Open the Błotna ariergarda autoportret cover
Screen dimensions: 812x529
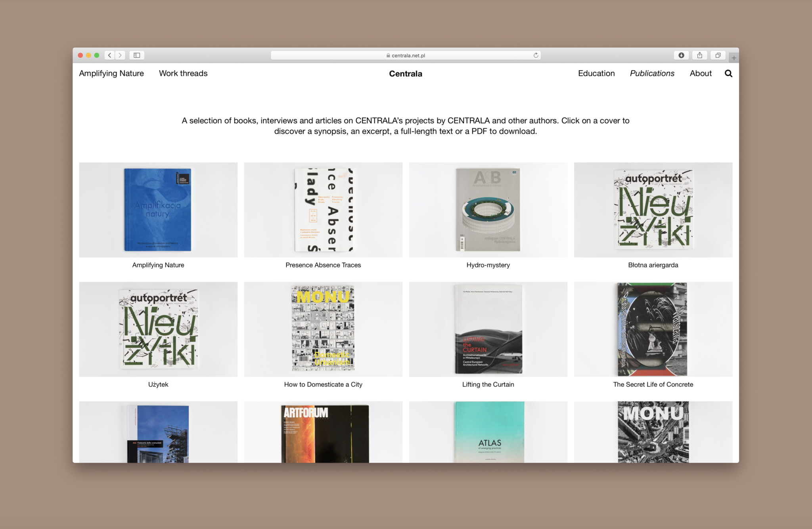(x=653, y=210)
